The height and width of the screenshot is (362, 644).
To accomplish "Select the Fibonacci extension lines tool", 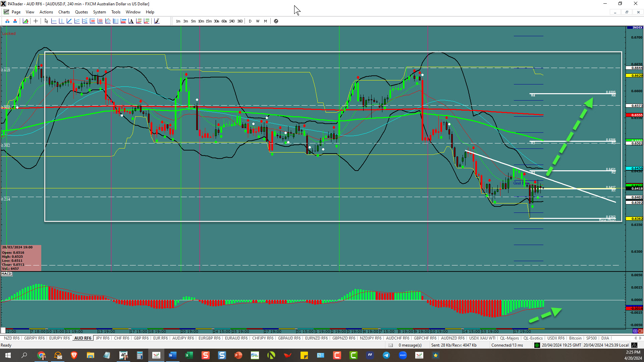I will (100, 21).
